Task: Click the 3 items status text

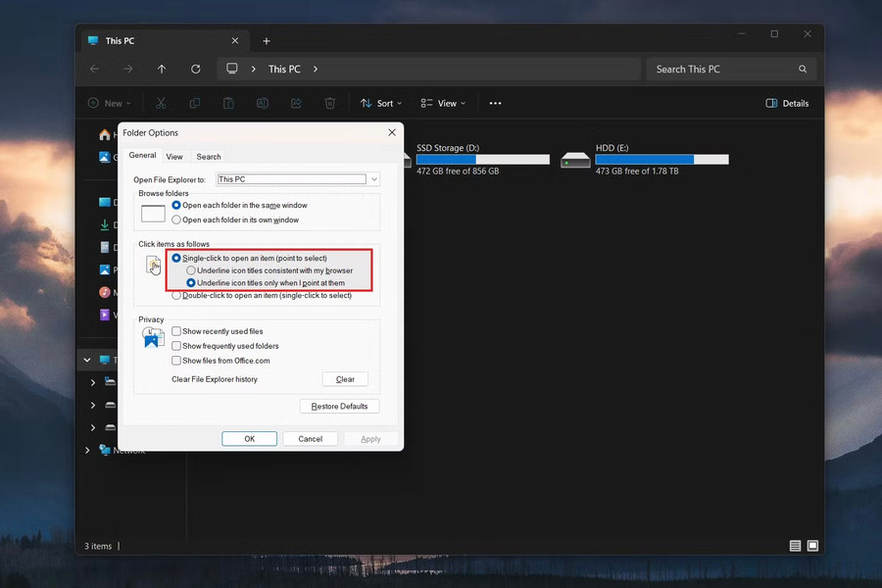Action: [98, 547]
